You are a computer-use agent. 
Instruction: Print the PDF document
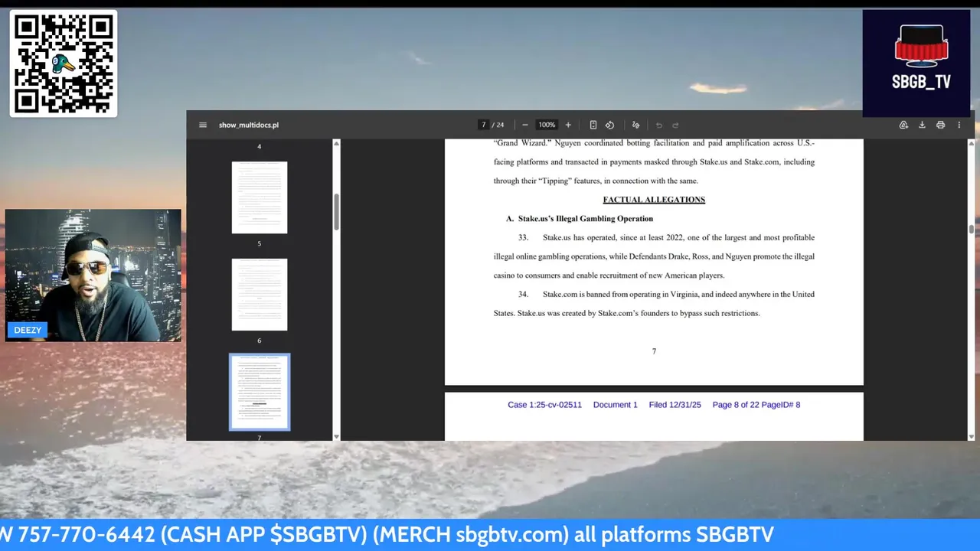(x=940, y=125)
